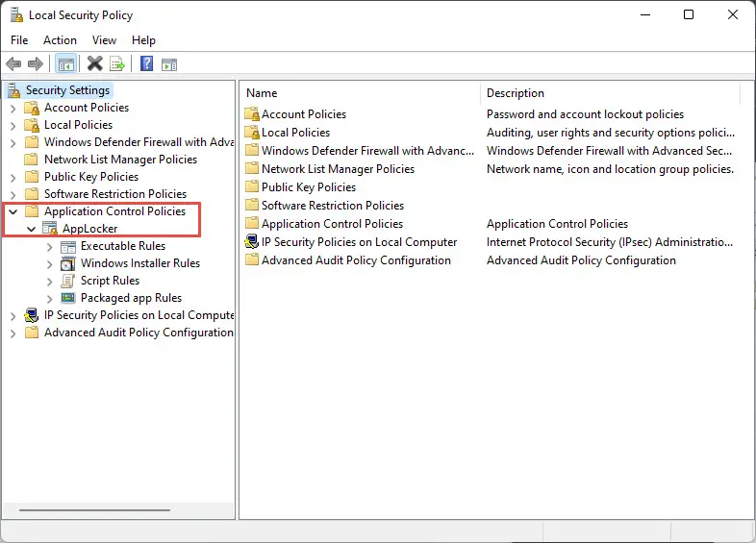Select Network List Manager Policies in list
Viewport: 756px width, 543px height.
pyautogui.click(x=338, y=169)
